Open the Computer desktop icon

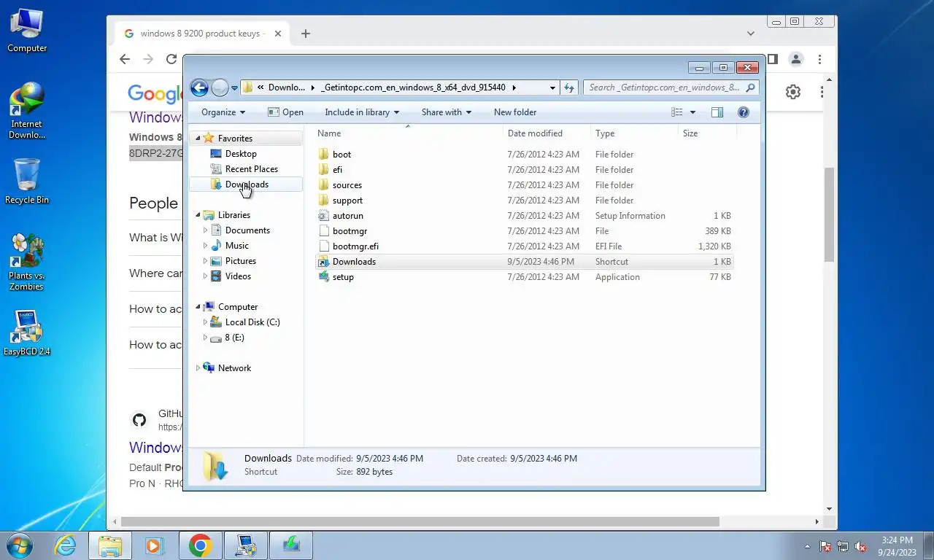(27, 31)
